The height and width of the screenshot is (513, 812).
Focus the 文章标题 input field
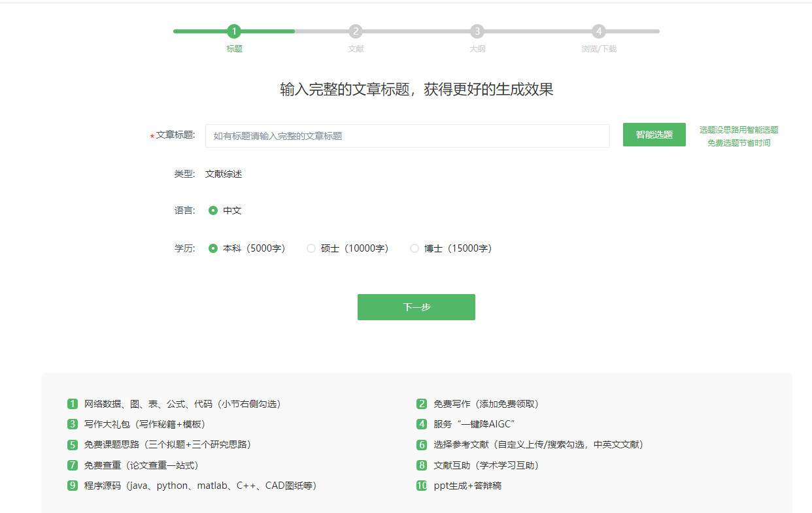point(407,136)
